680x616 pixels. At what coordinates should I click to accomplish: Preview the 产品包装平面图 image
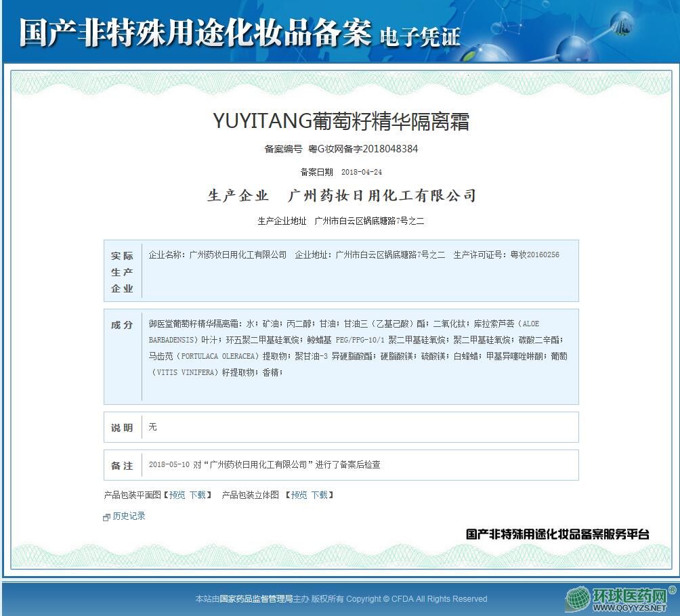(x=177, y=496)
